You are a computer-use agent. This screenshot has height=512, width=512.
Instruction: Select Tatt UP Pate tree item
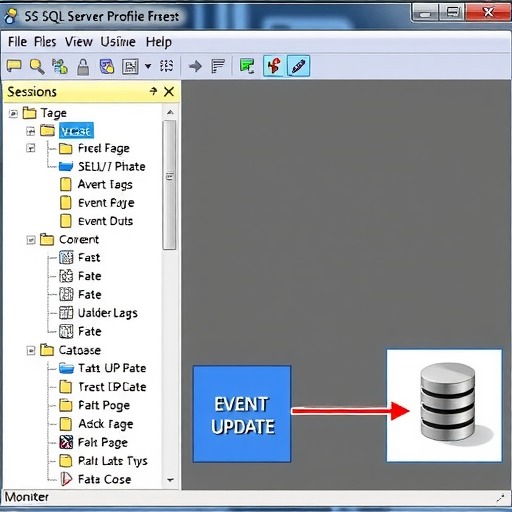pos(112,368)
